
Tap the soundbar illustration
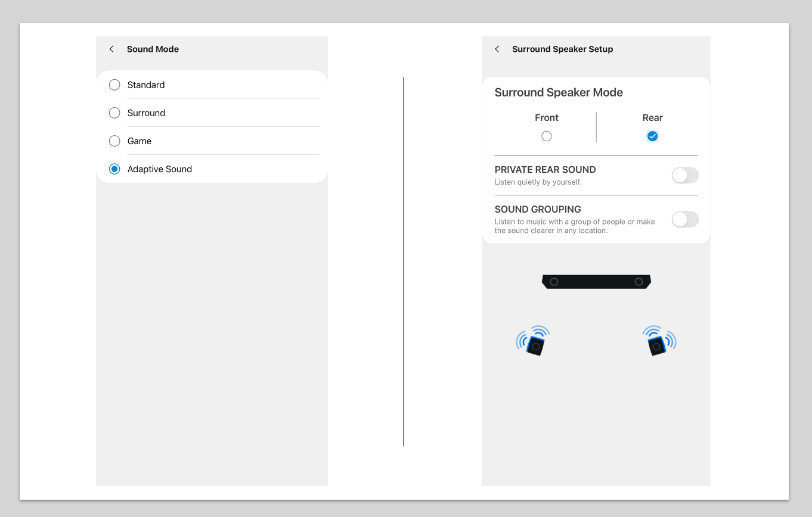click(596, 282)
